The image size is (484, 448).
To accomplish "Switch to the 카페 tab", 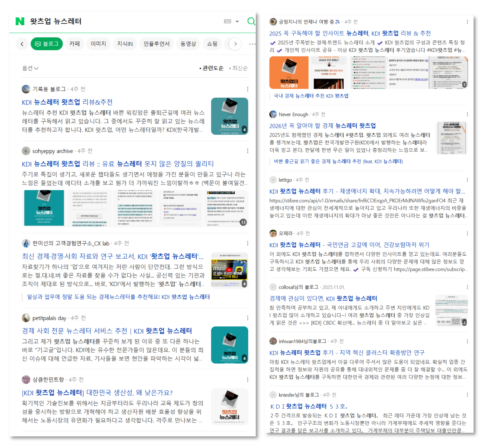I will click(75, 44).
